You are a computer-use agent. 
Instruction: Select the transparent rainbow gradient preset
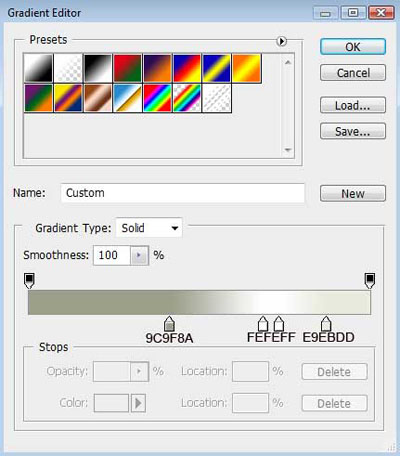coord(187,98)
